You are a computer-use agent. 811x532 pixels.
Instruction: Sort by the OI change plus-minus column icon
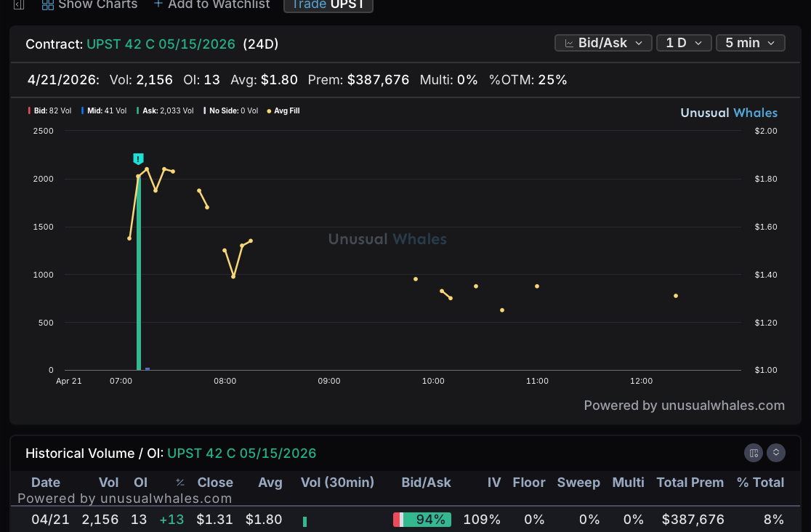pos(180,483)
